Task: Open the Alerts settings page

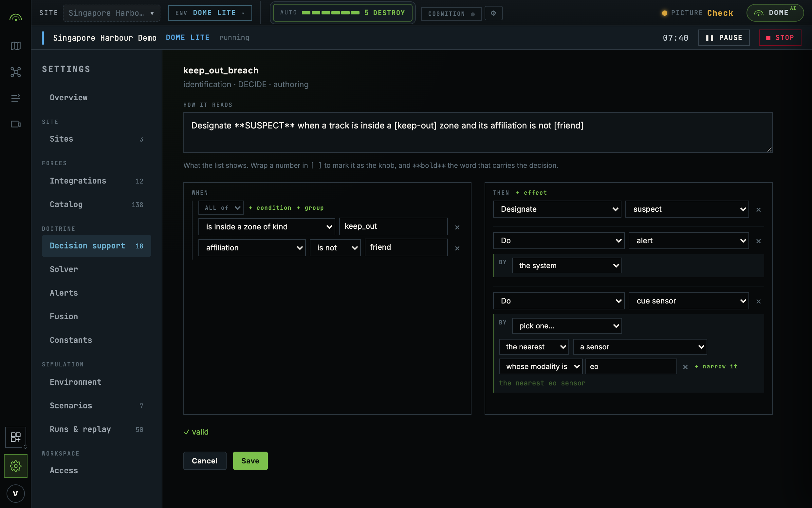Action: point(96,293)
